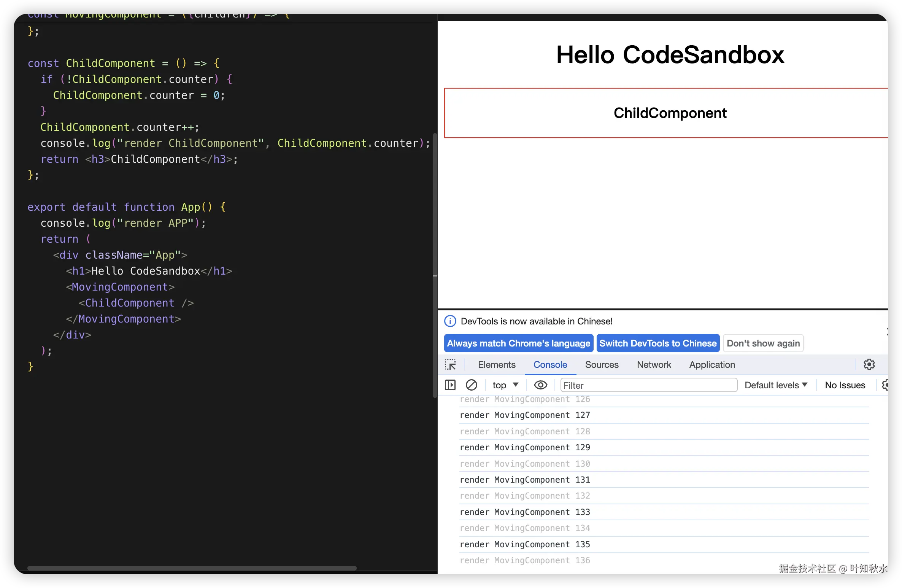Open console settings gear at right edge

click(886, 385)
